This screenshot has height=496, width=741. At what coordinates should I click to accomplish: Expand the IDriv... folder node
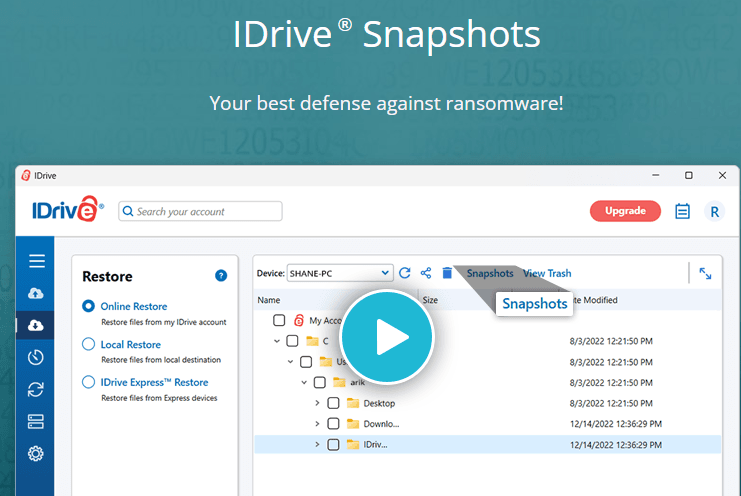click(x=317, y=445)
